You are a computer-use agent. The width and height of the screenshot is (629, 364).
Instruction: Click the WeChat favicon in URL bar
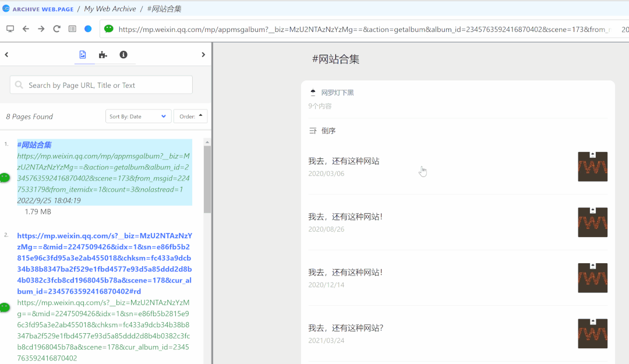(109, 29)
